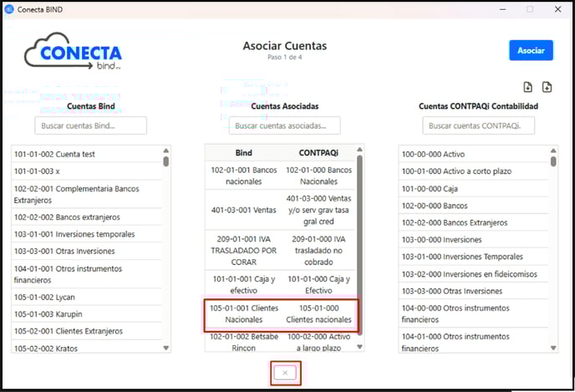The height and width of the screenshot is (392, 575).
Task: Select associated row 401-03-001 Ventas
Action: pyautogui.click(x=281, y=210)
